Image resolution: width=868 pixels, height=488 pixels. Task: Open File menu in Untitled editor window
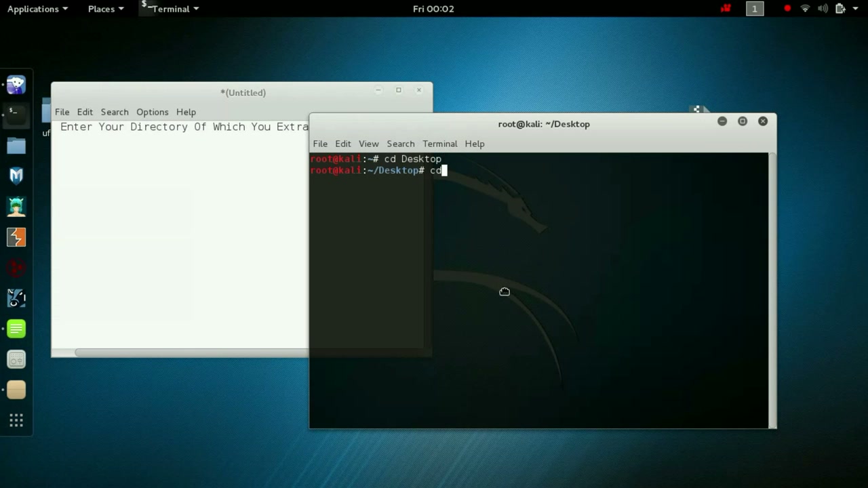tap(62, 112)
